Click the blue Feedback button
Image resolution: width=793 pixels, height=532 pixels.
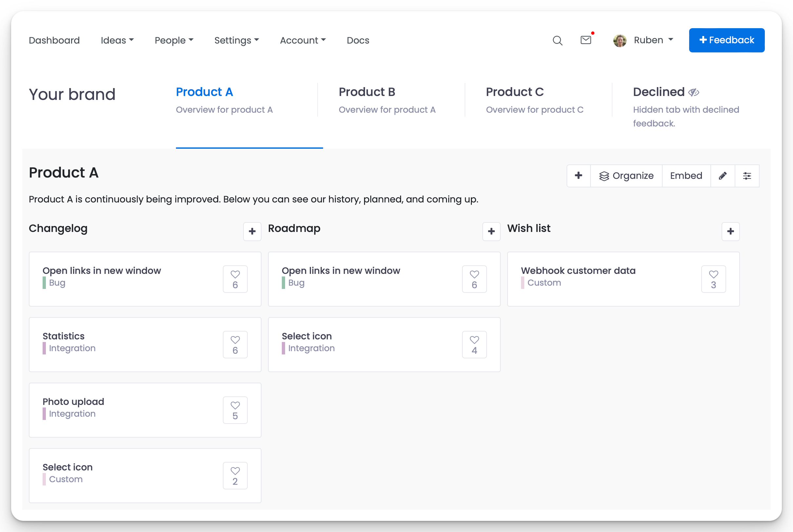pyautogui.click(x=726, y=40)
